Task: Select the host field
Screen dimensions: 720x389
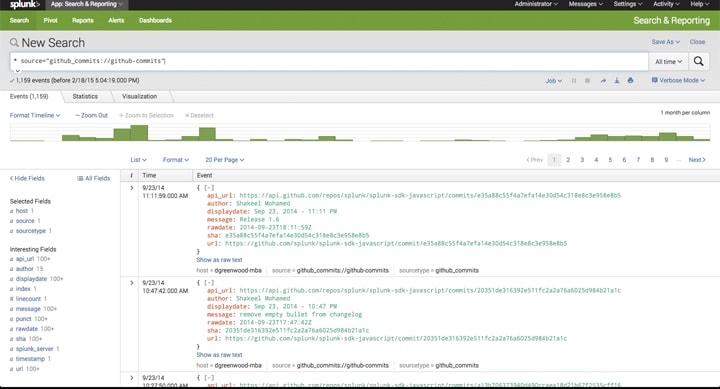Action: (x=22, y=211)
